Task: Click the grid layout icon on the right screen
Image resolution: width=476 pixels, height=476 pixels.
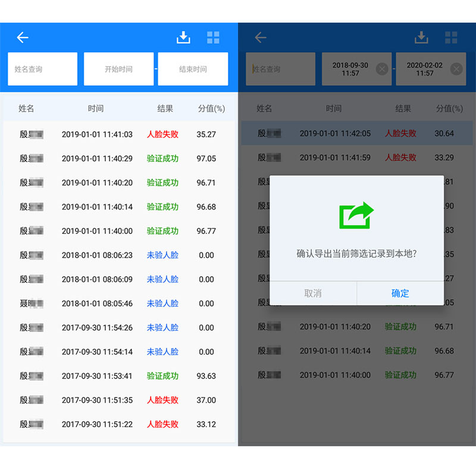Action: pyautogui.click(x=451, y=37)
